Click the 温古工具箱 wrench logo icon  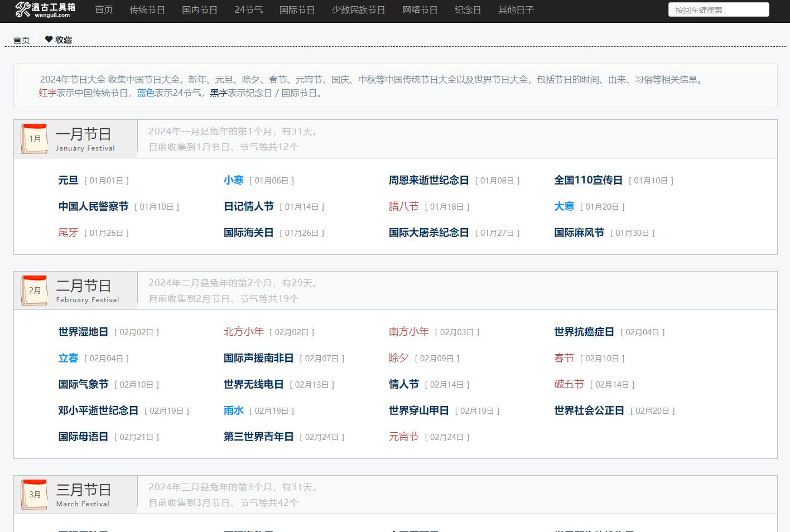tap(22, 9)
